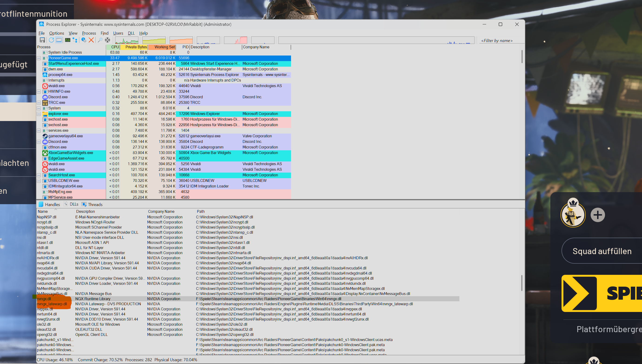
Task: Collapse the PioneerGame.exe tree node
Action: [x=39, y=58]
